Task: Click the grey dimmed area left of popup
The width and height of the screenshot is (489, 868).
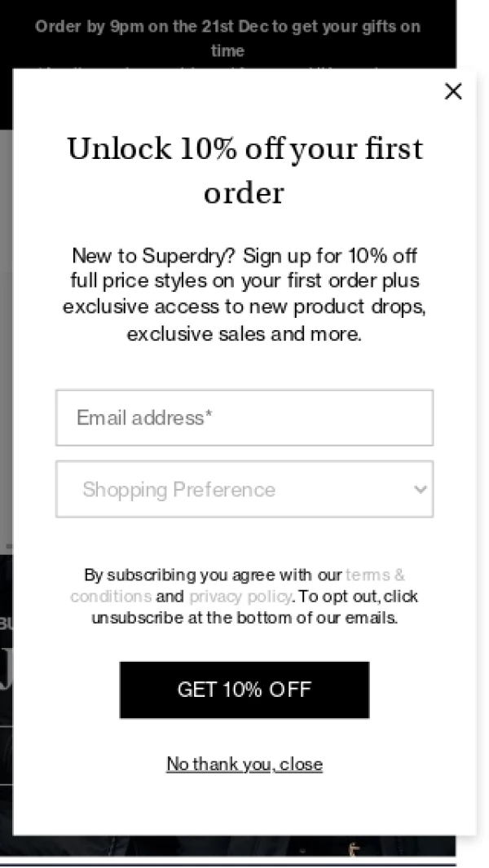Action: point(6,326)
